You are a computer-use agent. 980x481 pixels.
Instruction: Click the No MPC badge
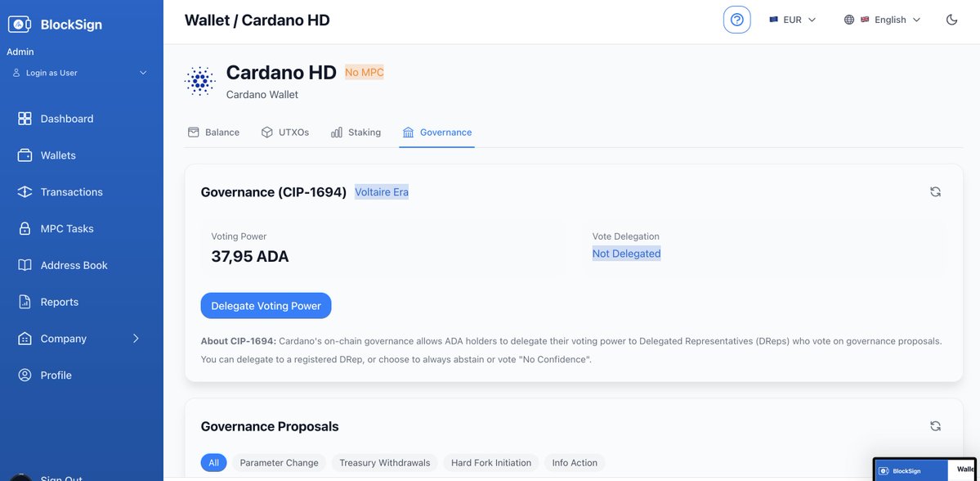click(365, 73)
